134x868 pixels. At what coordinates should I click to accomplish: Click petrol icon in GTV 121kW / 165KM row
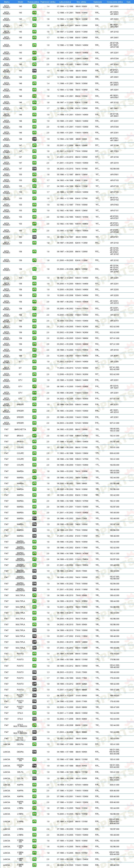coord(34,399)
